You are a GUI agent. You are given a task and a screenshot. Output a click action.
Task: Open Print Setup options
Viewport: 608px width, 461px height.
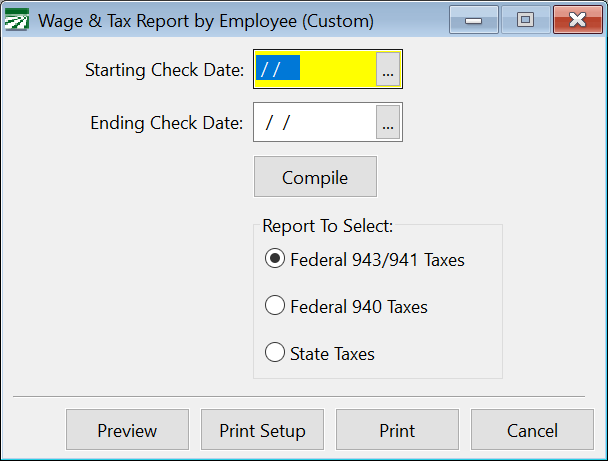pyautogui.click(x=262, y=431)
